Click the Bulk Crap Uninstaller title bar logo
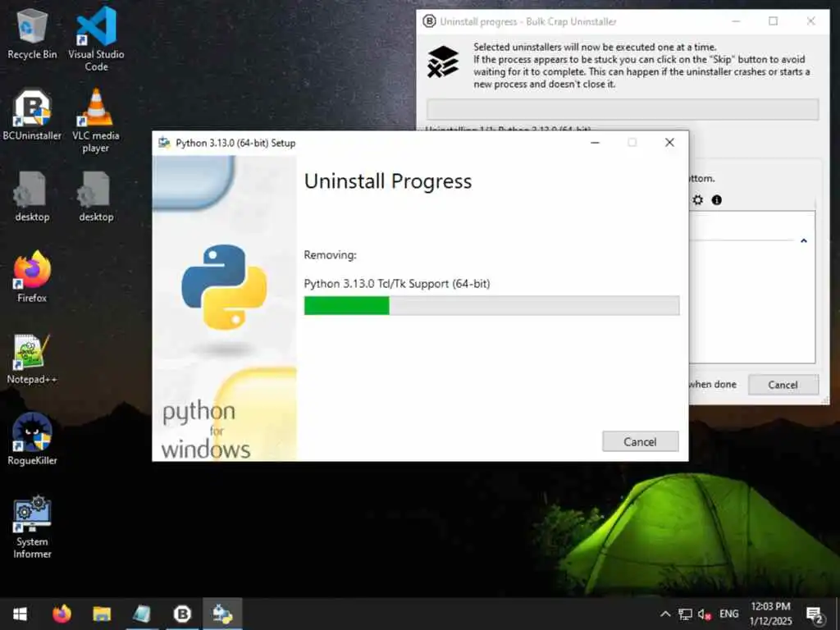The image size is (840, 630). click(x=429, y=21)
